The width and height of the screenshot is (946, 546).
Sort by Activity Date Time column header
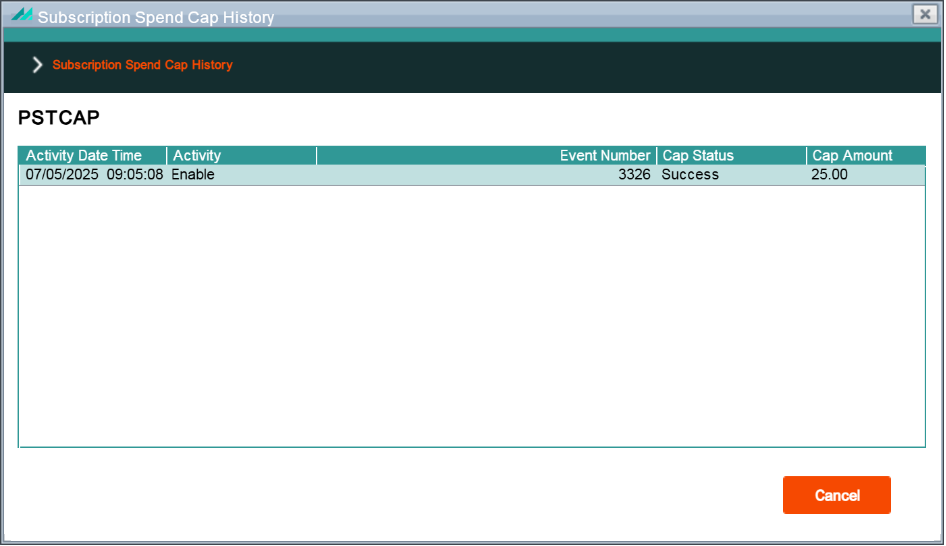(x=92, y=156)
